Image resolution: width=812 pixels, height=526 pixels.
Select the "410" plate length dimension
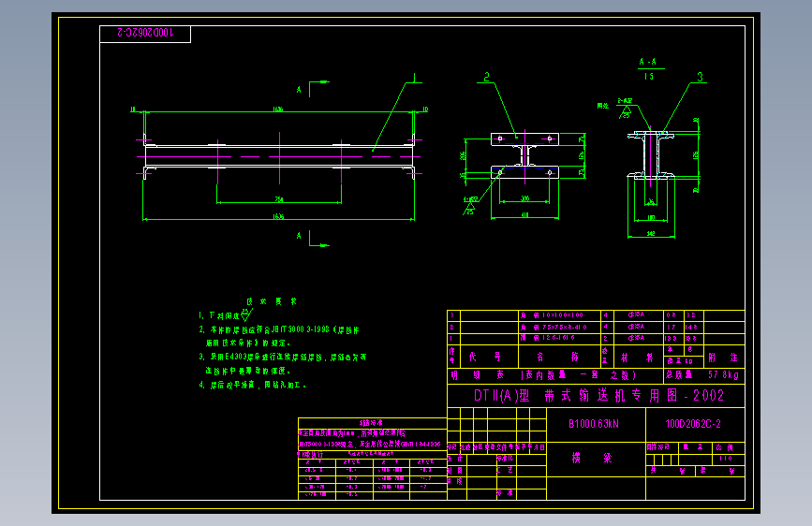pos(524,215)
